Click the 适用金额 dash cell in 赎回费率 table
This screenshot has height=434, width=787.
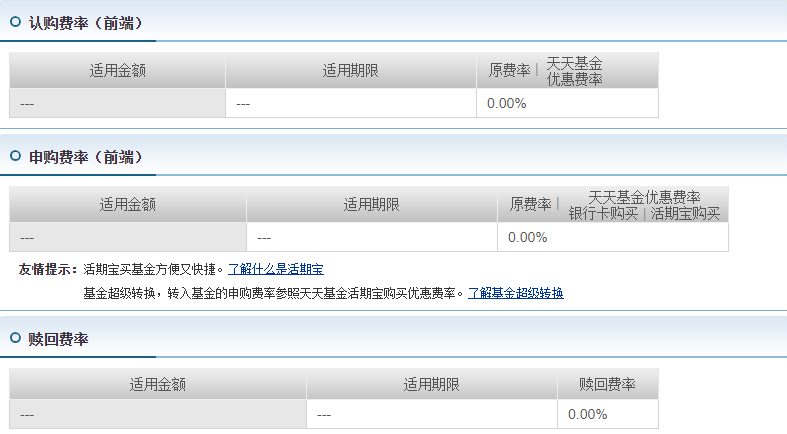tap(158, 414)
